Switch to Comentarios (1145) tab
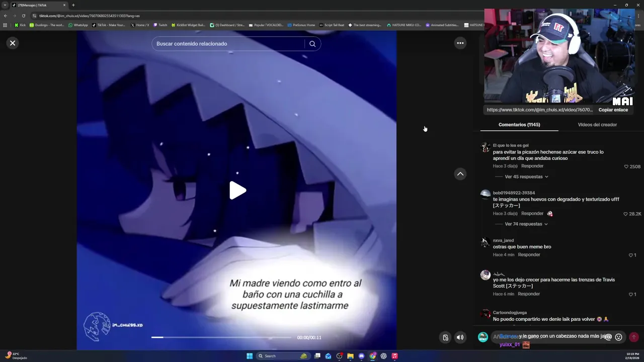This screenshot has height=362, width=644. [x=519, y=125]
